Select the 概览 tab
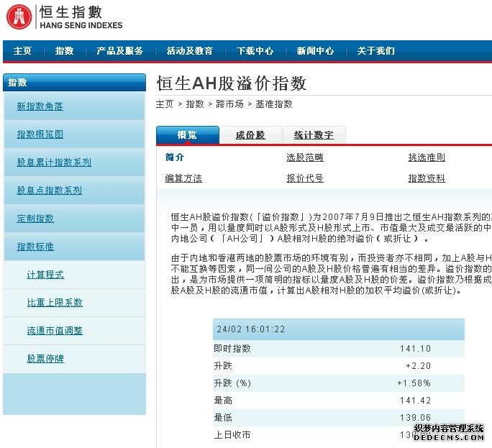Screen dimensions: 492x448 tap(187, 135)
